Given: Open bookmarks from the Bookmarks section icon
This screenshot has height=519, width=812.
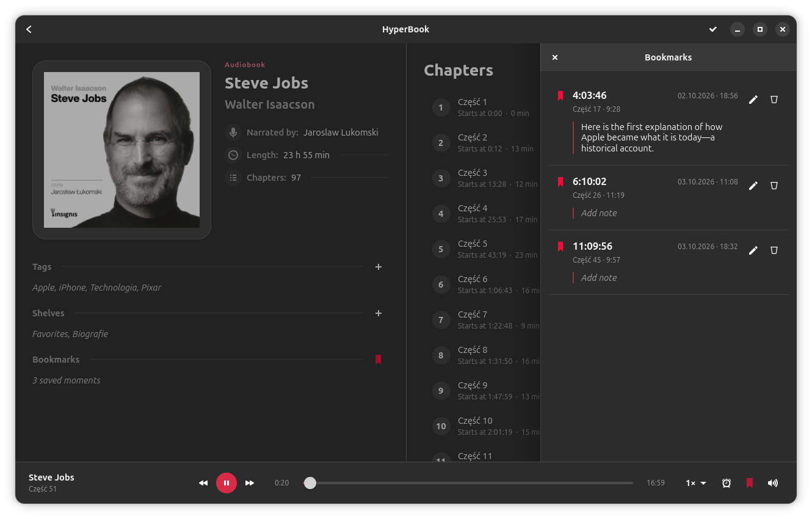Looking at the screenshot, I should [x=379, y=360].
